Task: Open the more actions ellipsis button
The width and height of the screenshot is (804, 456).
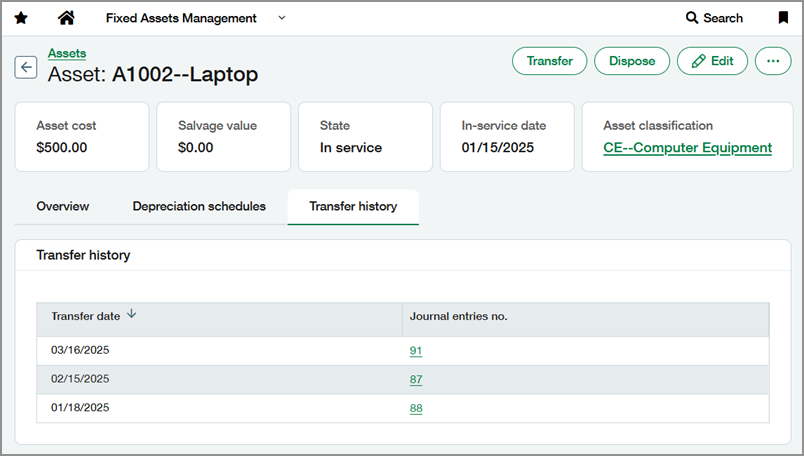Action: click(772, 61)
